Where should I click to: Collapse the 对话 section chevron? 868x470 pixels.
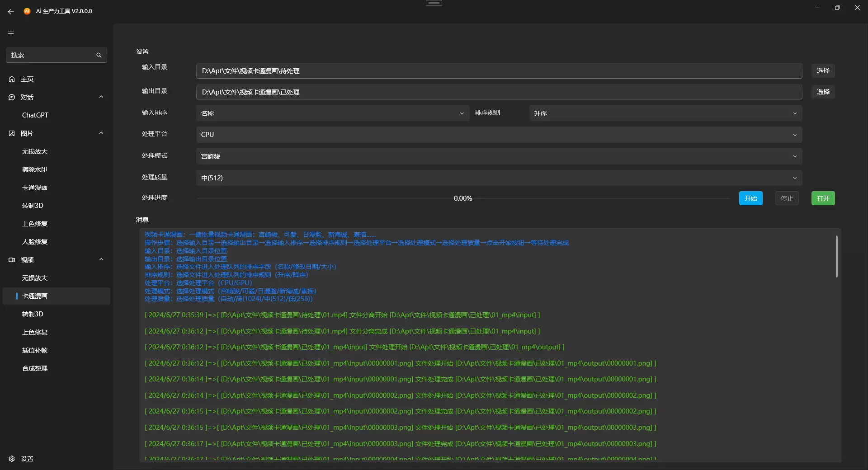[101, 97]
